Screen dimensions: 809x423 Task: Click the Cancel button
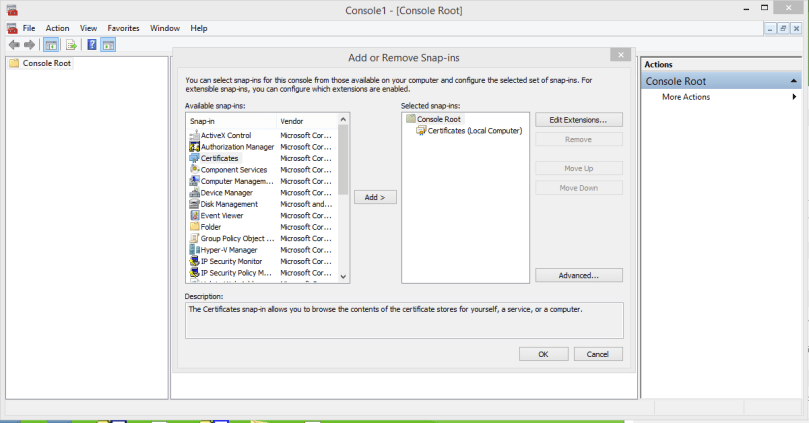point(597,354)
